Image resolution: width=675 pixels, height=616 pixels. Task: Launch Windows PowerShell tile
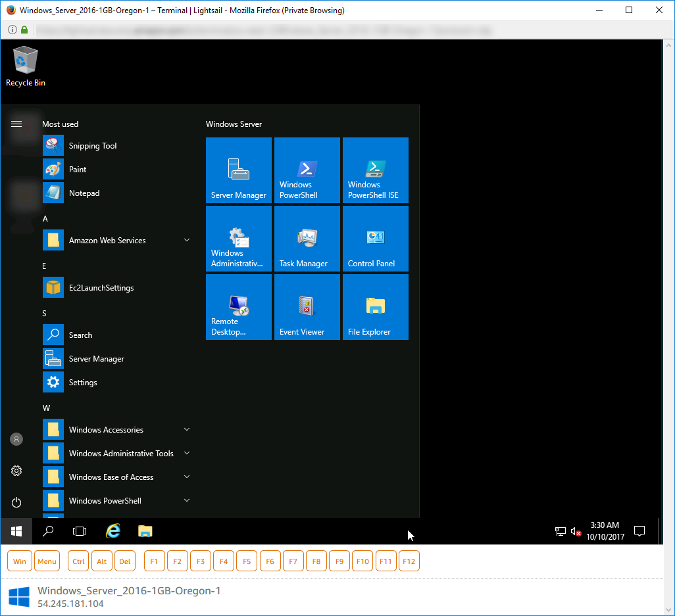(307, 170)
